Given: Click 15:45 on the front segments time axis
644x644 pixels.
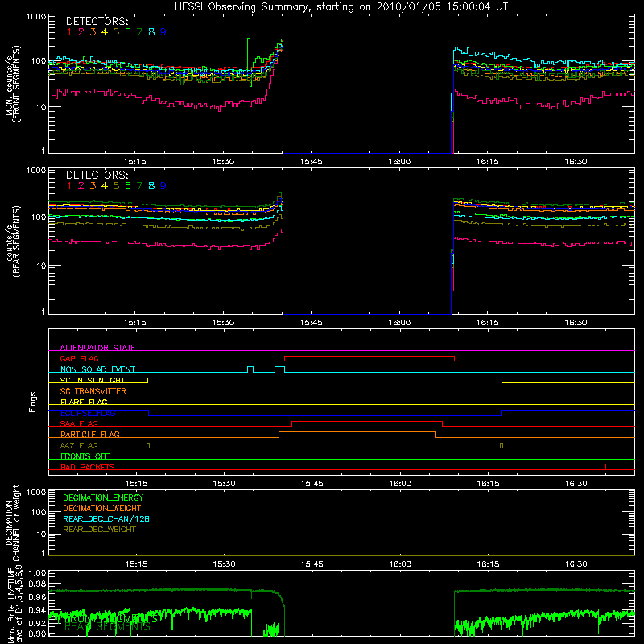Looking at the screenshot, I should [311, 162].
